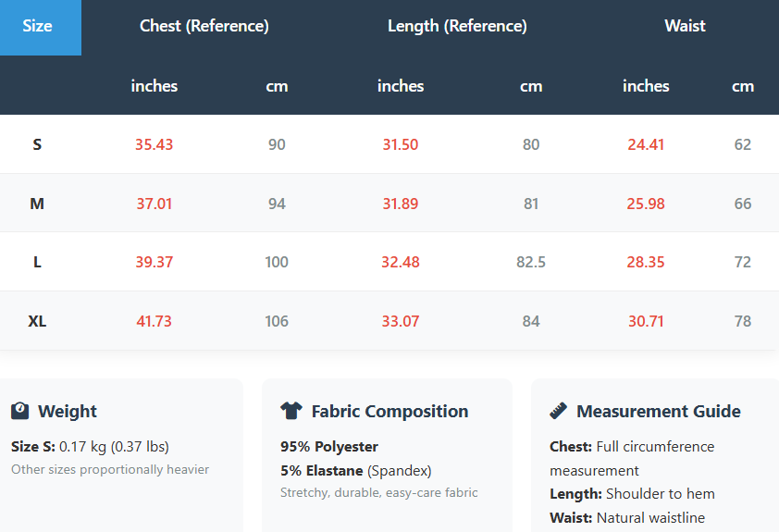The height and width of the screenshot is (532, 779).
Task: Click the ruler measurement icon
Action: click(558, 411)
